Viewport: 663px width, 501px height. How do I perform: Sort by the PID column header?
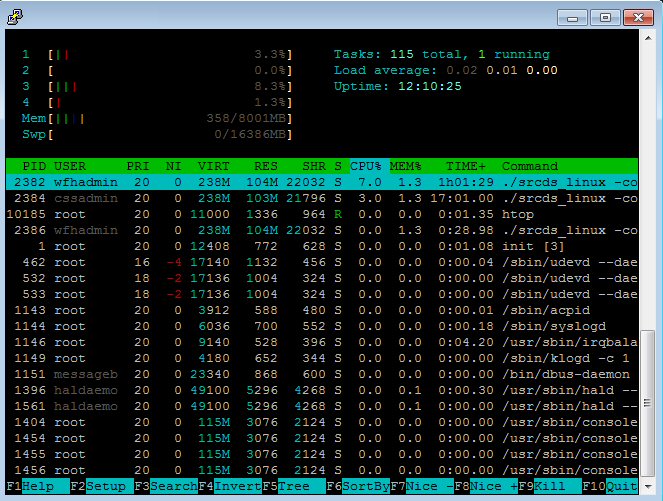(x=34, y=166)
